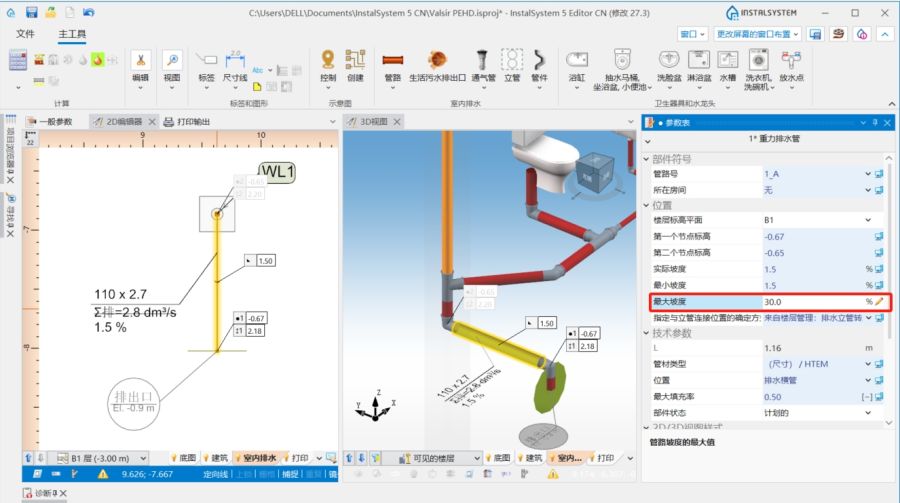This screenshot has height=503, width=900.
Task: Click the 通气管 vent pipe tool
Action: point(483,64)
